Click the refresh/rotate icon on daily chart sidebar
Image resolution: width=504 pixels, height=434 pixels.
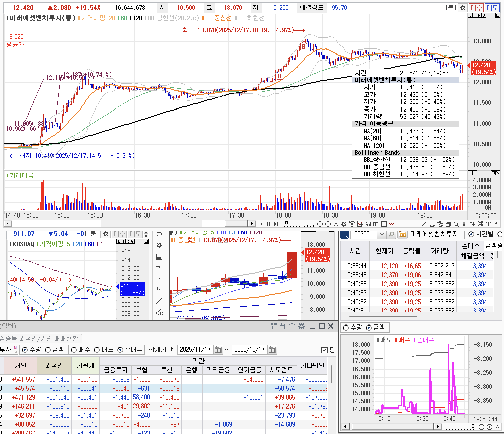159,234
